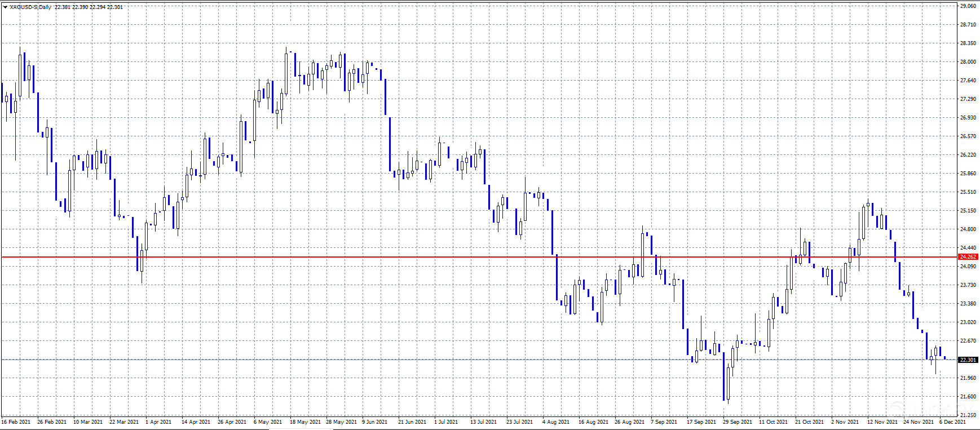Click the dropdown arrow before XAGUSD-S
Viewport: 980px width, 430px height.
[x=5, y=7]
